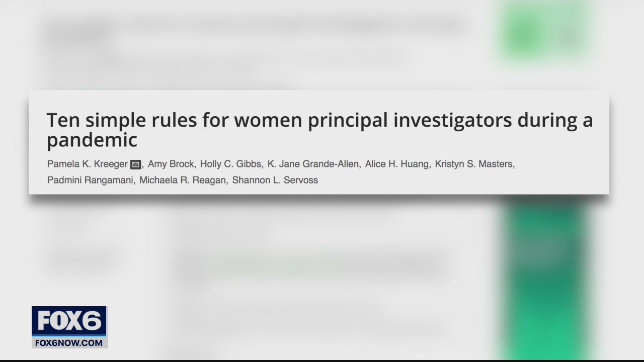Click the author link K. Jane Grande-Allen
This screenshot has height=362, width=644.
click(314, 164)
